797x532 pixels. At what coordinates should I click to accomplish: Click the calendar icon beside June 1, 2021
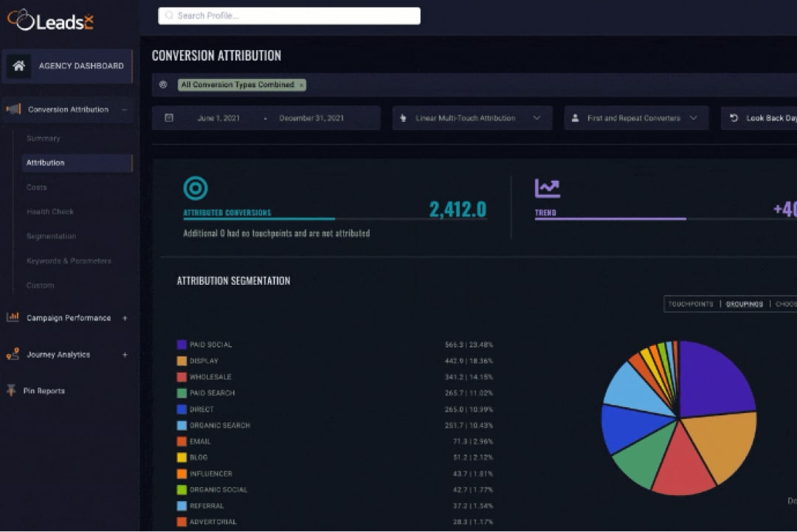(169, 118)
